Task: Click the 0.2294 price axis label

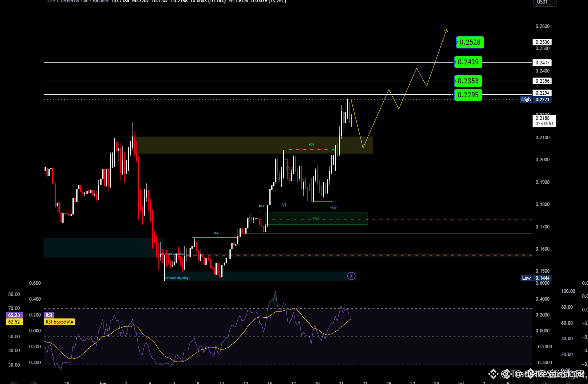Action: click(x=542, y=93)
